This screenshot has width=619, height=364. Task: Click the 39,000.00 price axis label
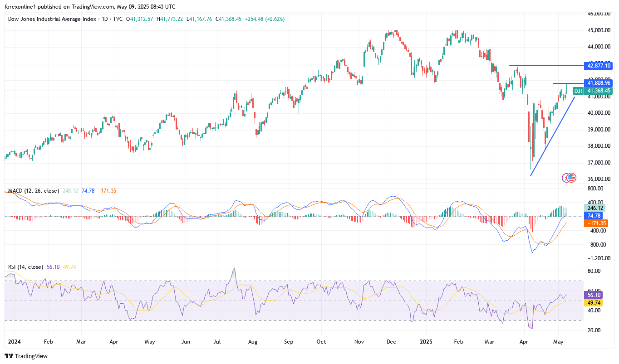pyautogui.click(x=599, y=130)
